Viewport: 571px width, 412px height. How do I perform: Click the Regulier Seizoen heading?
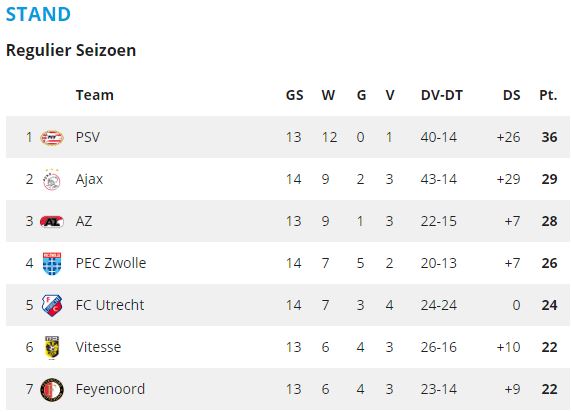click(x=71, y=50)
